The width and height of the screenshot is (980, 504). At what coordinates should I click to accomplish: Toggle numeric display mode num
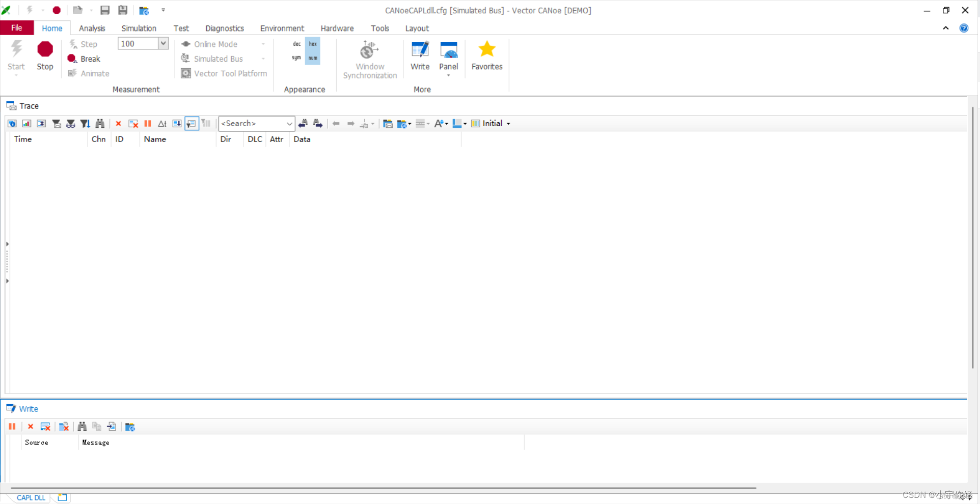click(x=313, y=58)
